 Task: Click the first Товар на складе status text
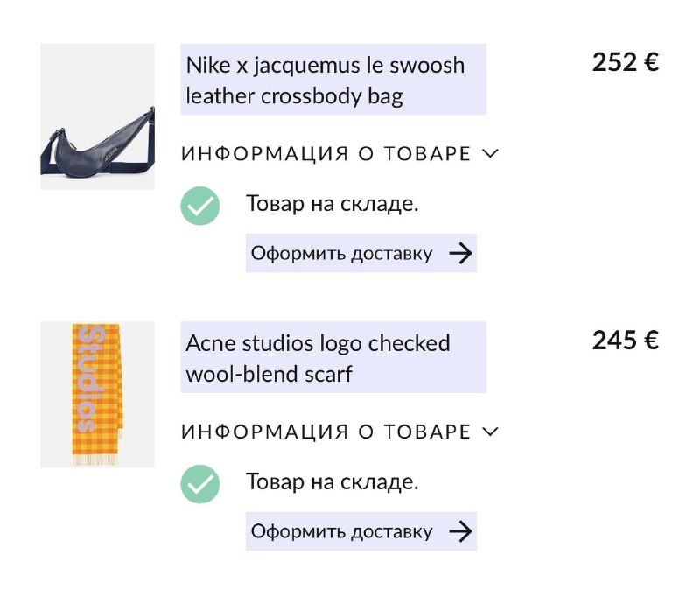332,204
